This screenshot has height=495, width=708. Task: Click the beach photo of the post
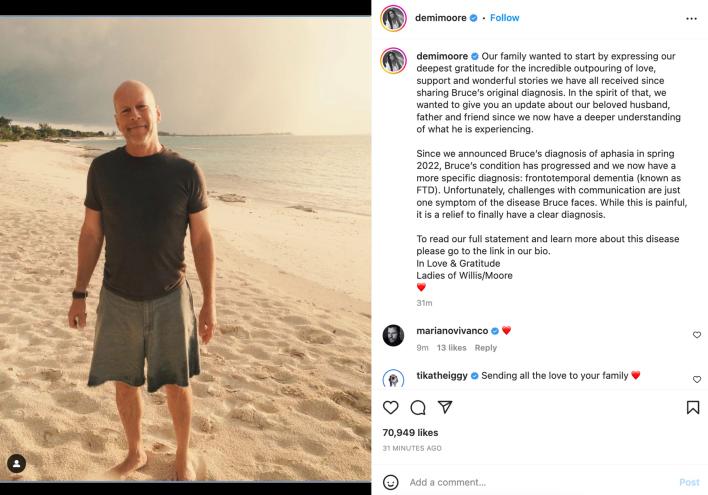185,250
